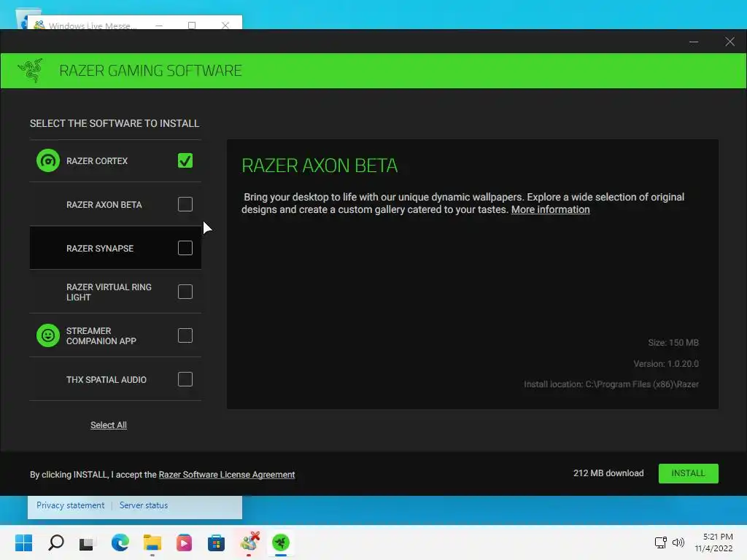Screen dimensions: 747x560
Task: Minimize the Windows Live Messenger window
Action: [x=158, y=26]
